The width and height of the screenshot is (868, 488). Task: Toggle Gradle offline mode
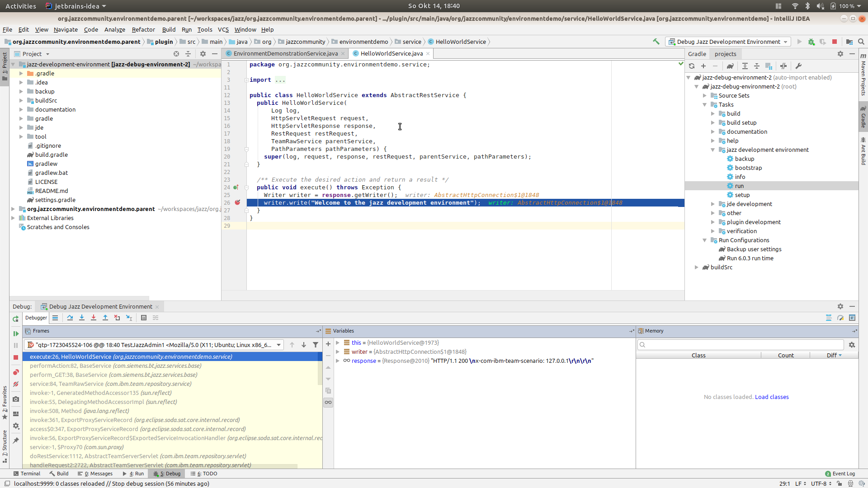[x=783, y=66]
